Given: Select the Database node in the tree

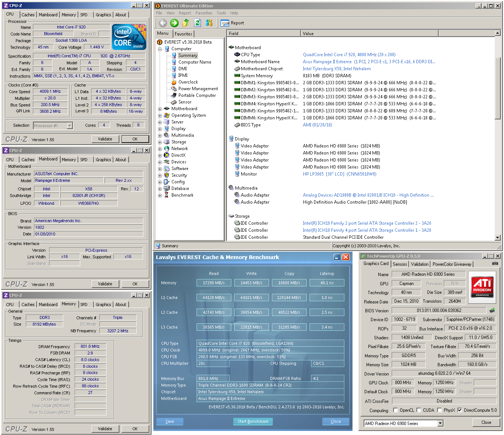Looking at the screenshot, I should click(180, 188).
